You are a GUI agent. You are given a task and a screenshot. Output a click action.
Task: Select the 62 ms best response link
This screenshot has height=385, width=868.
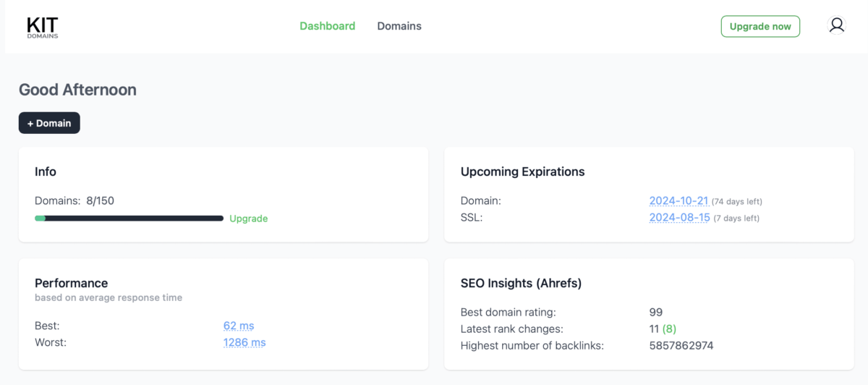click(239, 326)
